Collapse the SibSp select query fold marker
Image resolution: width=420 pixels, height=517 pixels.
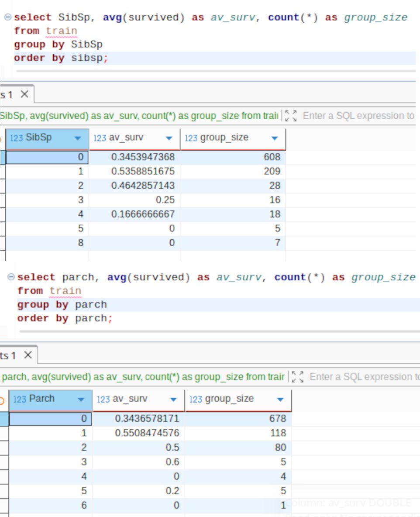[7, 17]
